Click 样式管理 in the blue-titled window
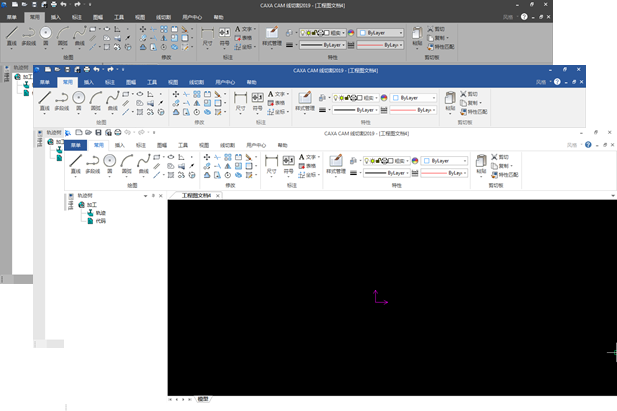 (x=305, y=101)
